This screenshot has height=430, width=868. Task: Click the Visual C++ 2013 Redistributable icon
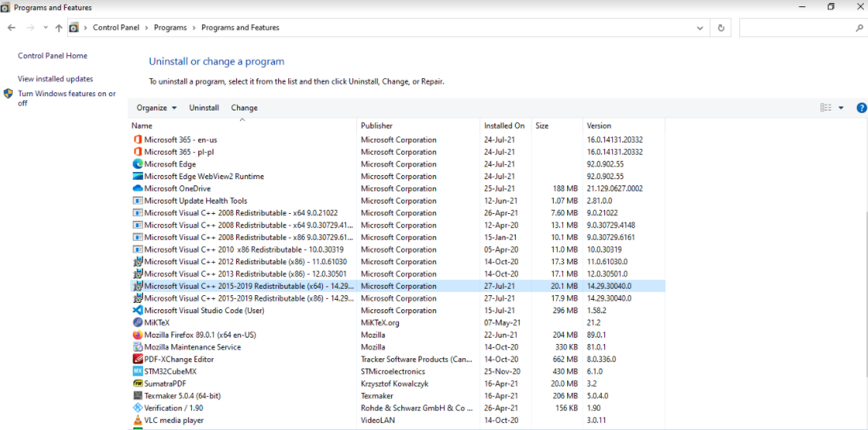click(138, 274)
